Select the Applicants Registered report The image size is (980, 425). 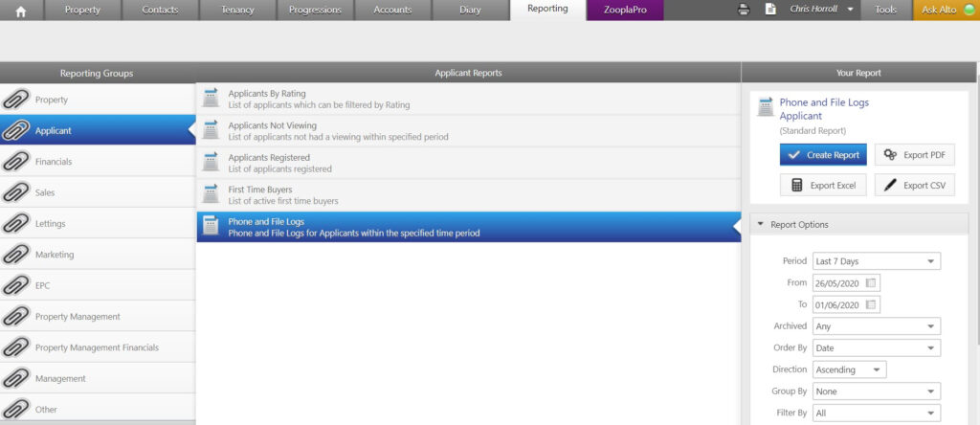[468, 163]
